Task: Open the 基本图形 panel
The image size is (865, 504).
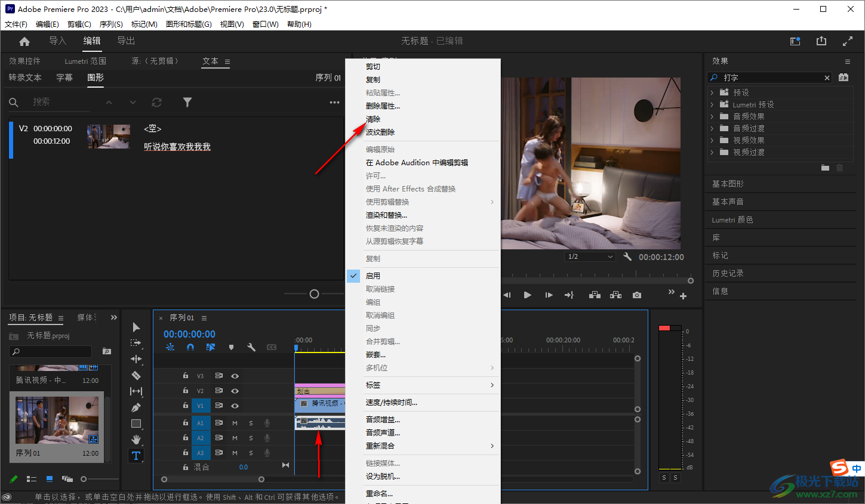Action: pos(728,184)
